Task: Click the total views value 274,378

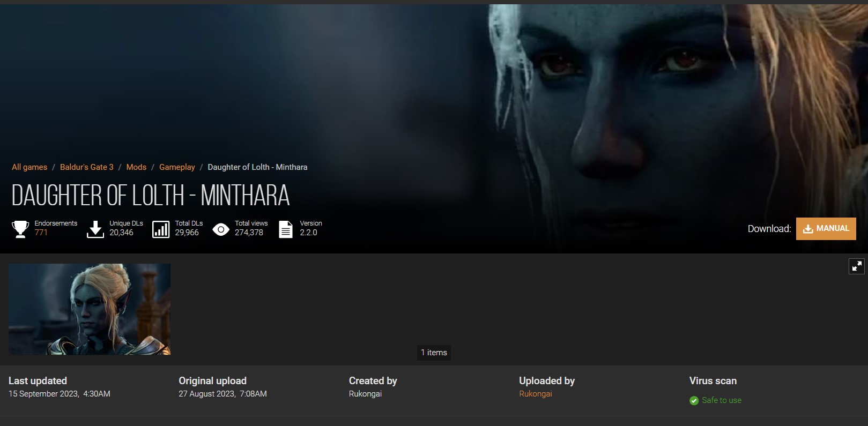Action: pyautogui.click(x=249, y=233)
